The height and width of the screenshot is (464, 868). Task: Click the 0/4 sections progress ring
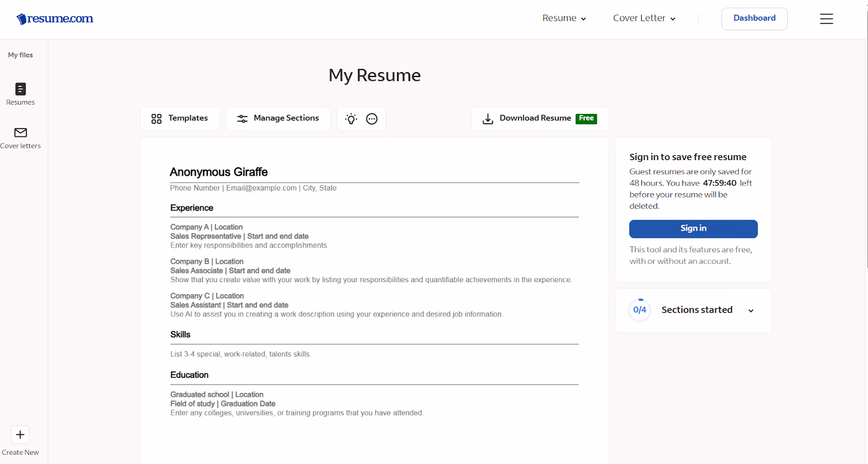(x=640, y=310)
